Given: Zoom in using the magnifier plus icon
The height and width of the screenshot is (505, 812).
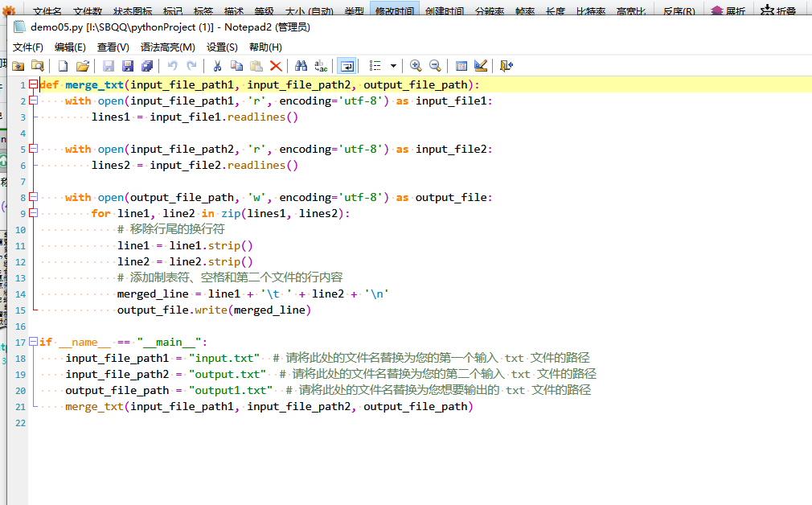Looking at the screenshot, I should [x=415, y=65].
